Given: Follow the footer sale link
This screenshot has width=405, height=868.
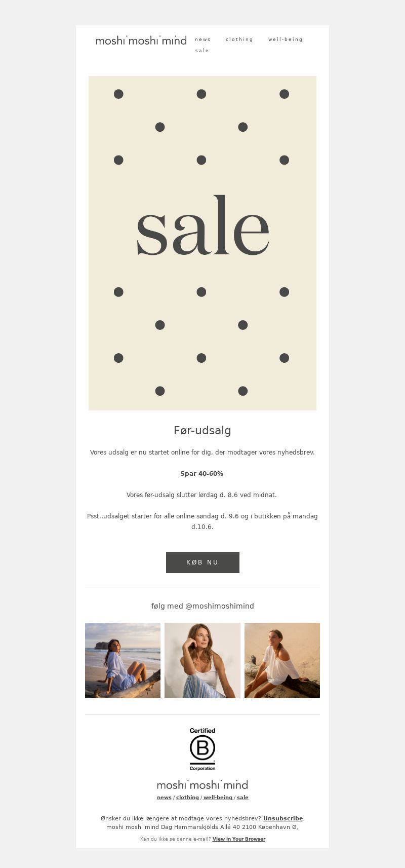Looking at the screenshot, I should pyautogui.click(x=242, y=798).
